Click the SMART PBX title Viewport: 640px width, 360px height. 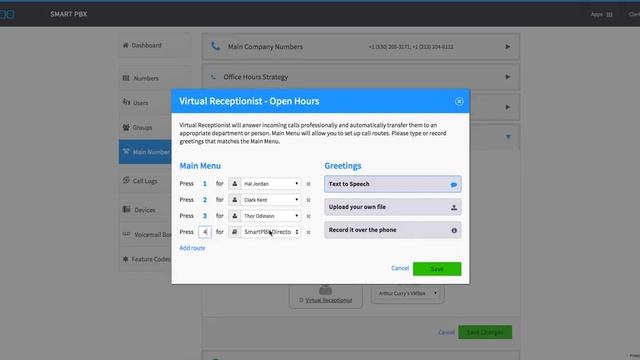[x=69, y=14]
